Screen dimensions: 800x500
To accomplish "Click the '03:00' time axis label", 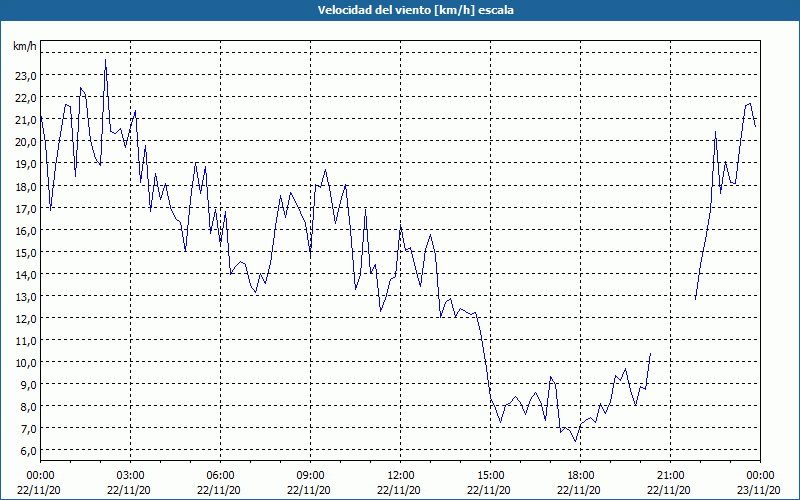I will (131, 476).
